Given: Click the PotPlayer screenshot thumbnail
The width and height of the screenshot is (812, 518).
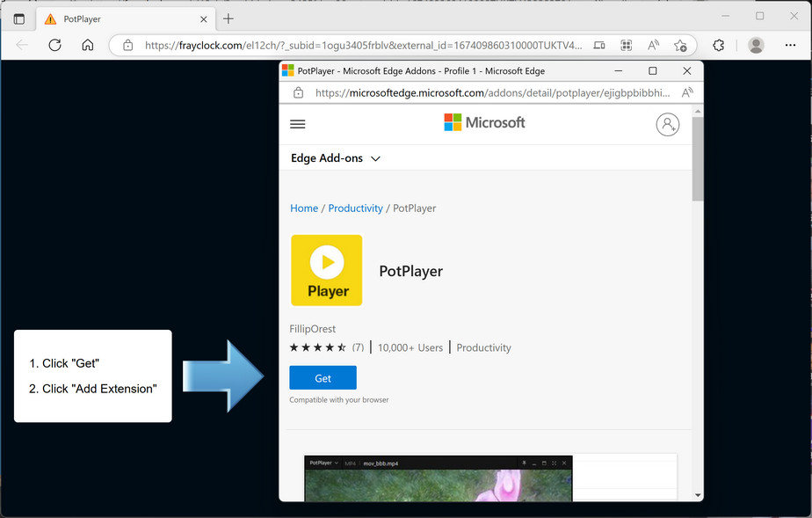Looking at the screenshot, I should pos(439,478).
